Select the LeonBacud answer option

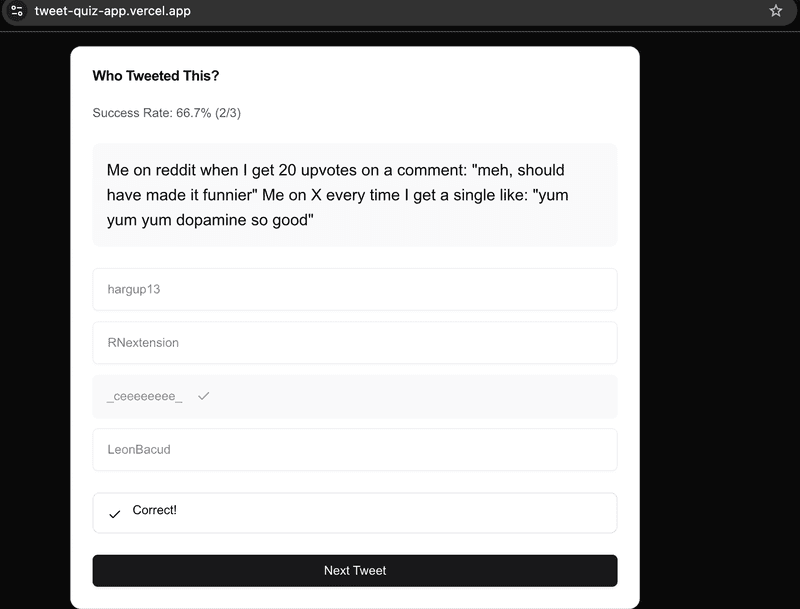point(353,449)
